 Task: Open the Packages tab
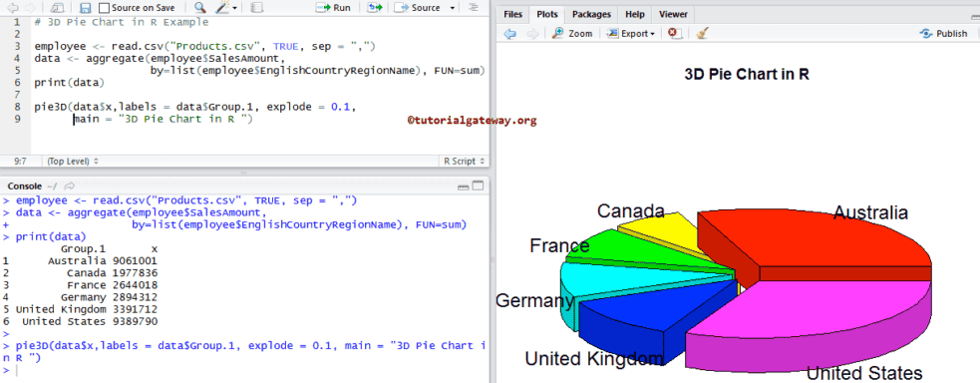click(591, 14)
